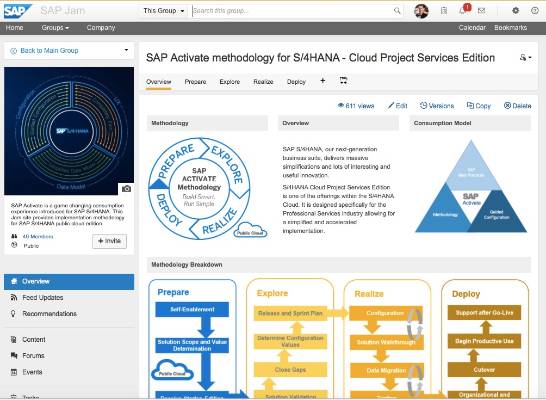Switch to the Deploy tab

tap(296, 82)
